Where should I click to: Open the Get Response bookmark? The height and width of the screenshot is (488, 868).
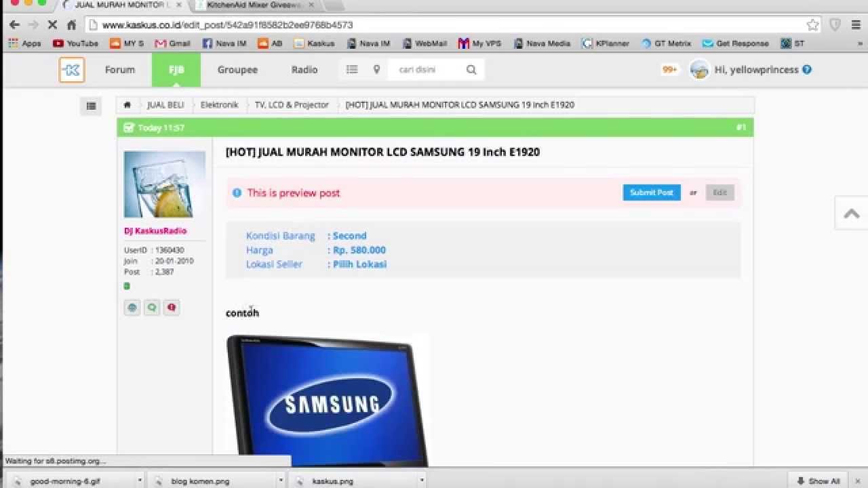click(x=736, y=43)
